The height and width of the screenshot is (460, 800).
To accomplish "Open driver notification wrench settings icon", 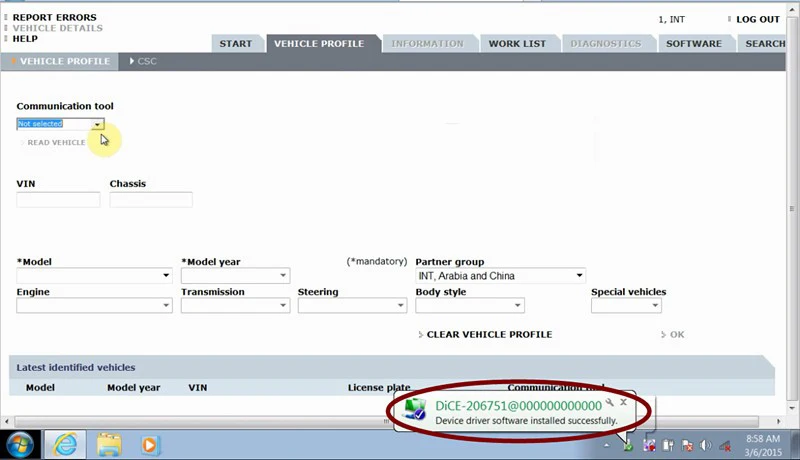I will [x=610, y=402].
